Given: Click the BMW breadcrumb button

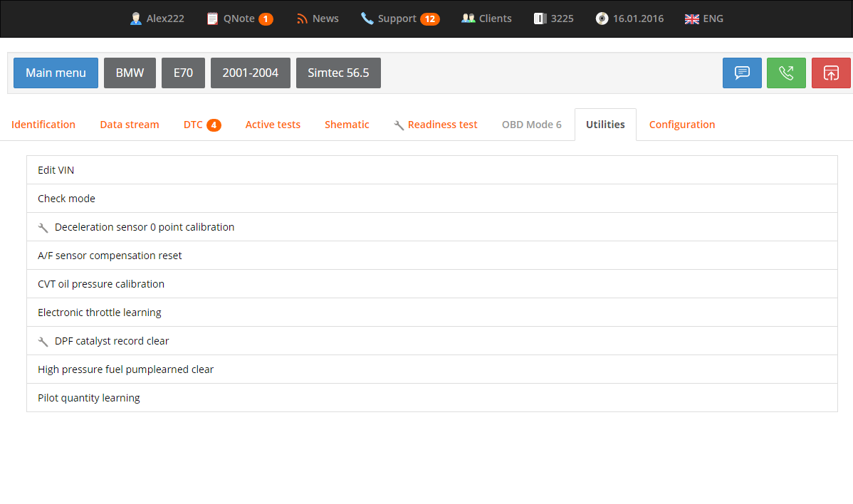Looking at the screenshot, I should coord(130,73).
